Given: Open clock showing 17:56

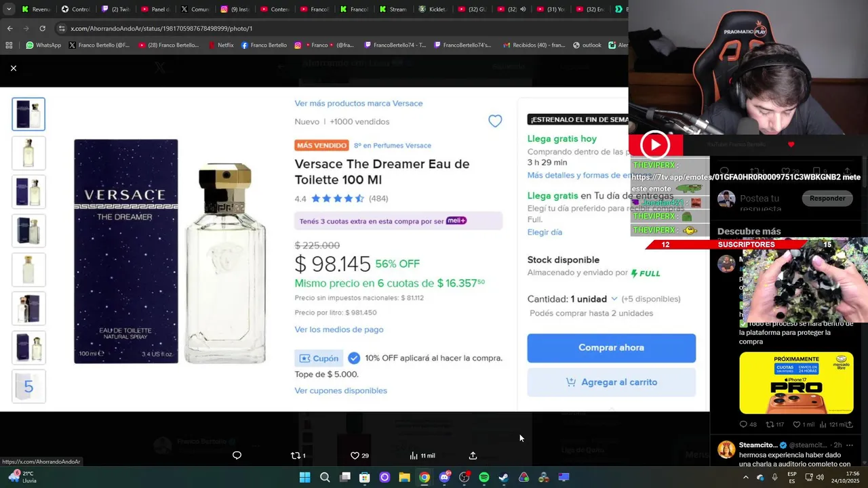Looking at the screenshot, I should 846,477.
